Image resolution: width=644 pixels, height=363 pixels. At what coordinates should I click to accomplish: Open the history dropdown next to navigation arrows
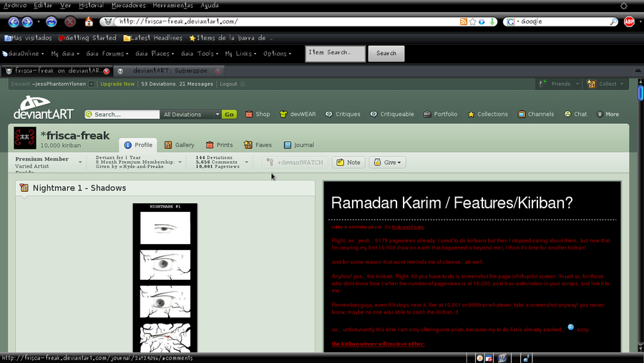[x=39, y=21]
